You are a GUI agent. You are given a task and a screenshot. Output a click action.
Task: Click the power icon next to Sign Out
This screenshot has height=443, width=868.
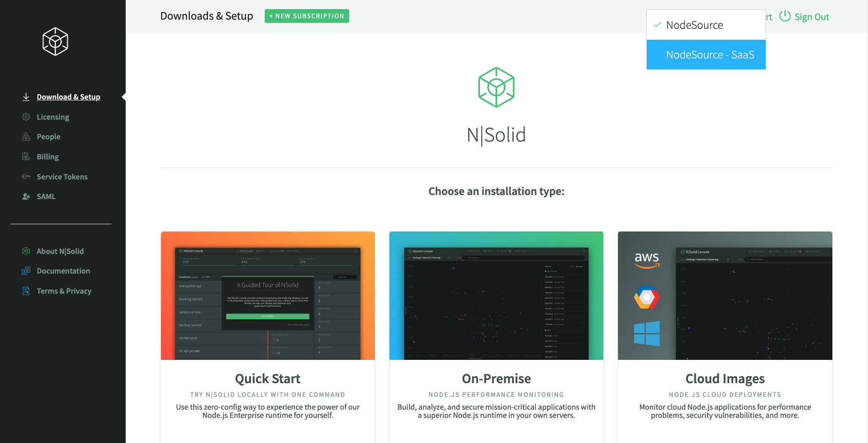785,16
